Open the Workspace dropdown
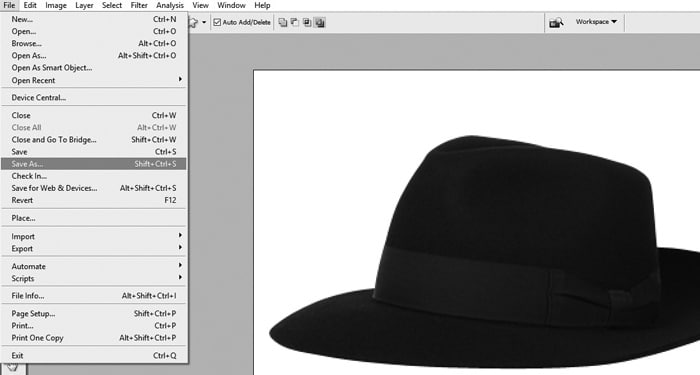 click(x=596, y=22)
